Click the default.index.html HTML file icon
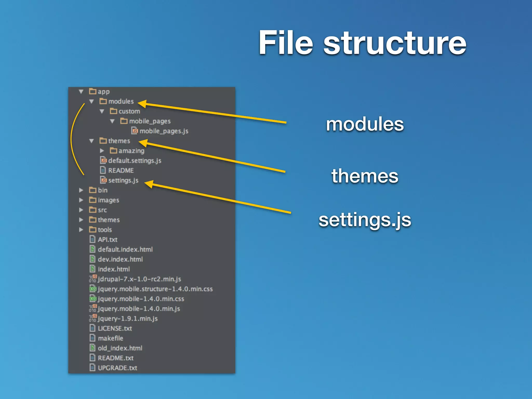The height and width of the screenshot is (399, 532). pos(92,249)
